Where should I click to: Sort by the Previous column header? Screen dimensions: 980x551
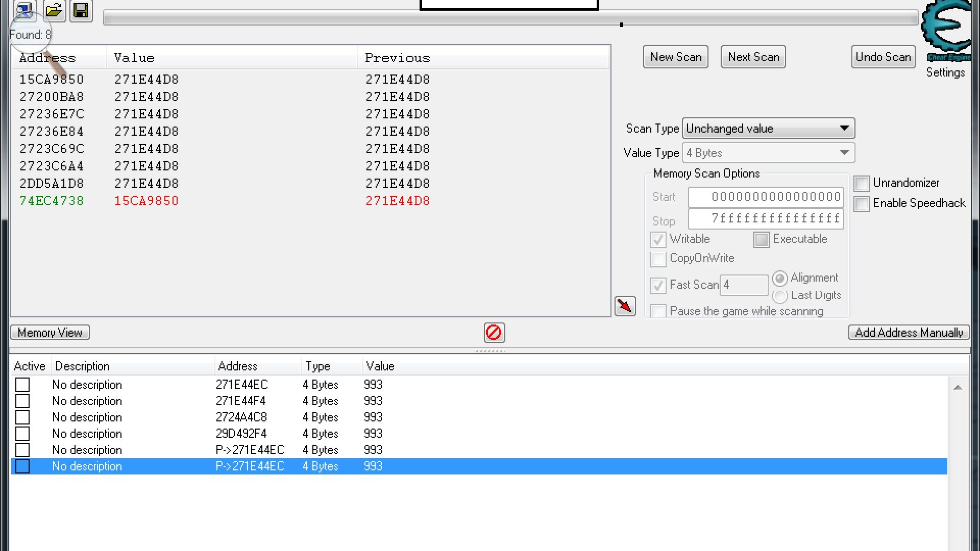[x=397, y=58]
